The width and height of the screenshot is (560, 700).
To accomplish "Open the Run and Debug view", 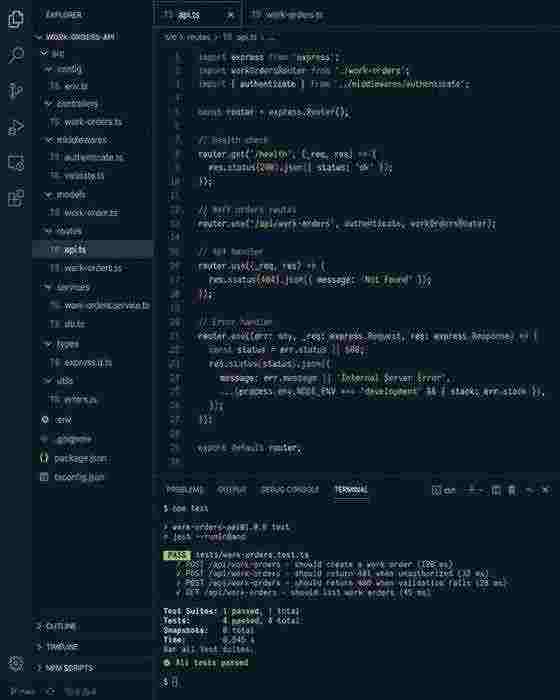I will (x=16, y=127).
